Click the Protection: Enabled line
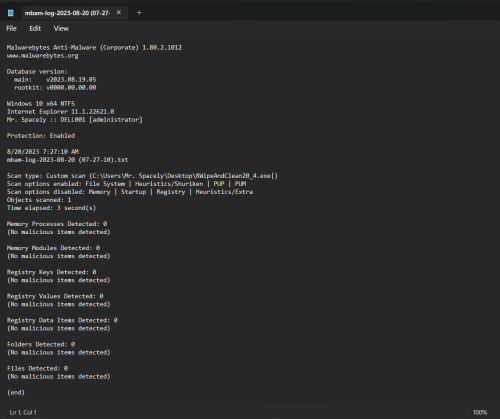This screenshot has height=419, width=500. click(x=41, y=136)
